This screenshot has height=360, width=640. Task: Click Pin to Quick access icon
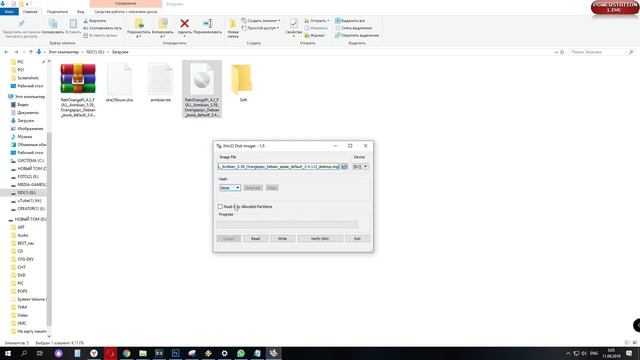(x=22, y=24)
